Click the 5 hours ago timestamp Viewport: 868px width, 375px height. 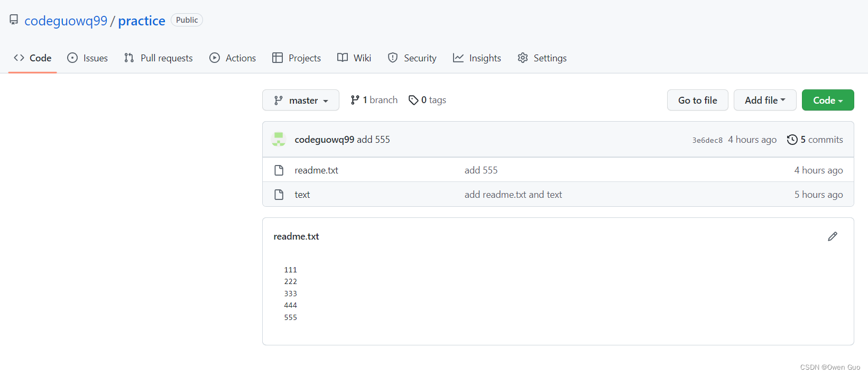coord(818,195)
